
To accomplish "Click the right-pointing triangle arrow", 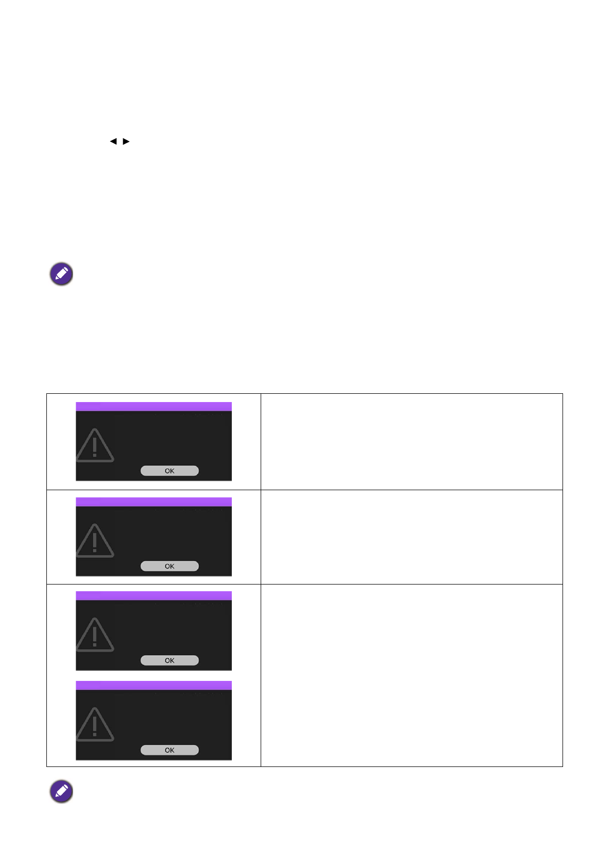I will pyautogui.click(x=126, y=141).
